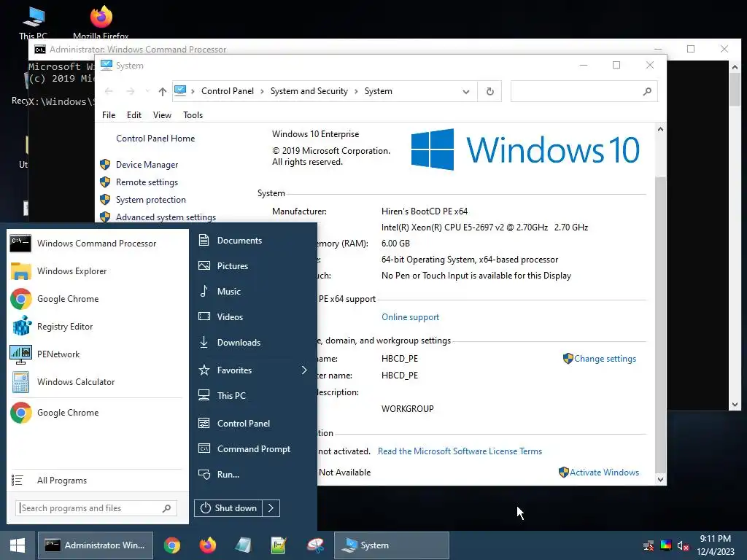Screen dimensions: 747x560
Task: Open Device Manager link
Action: coord(147,165)
